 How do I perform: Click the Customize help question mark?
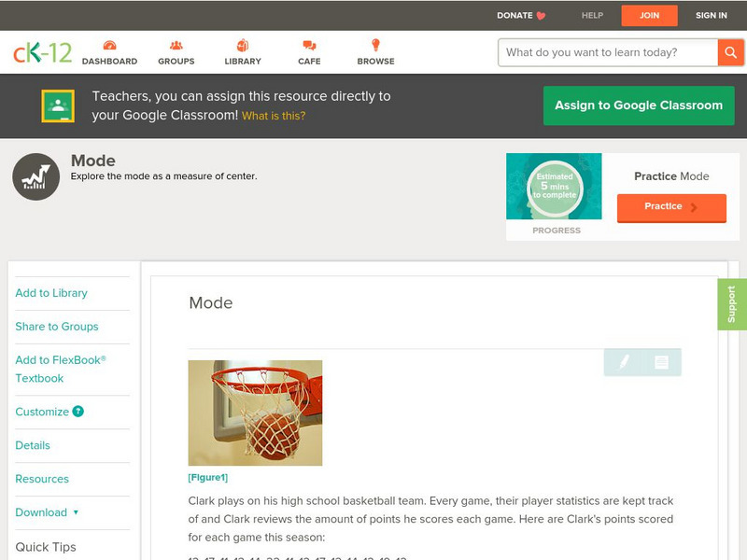pos(78,412)
